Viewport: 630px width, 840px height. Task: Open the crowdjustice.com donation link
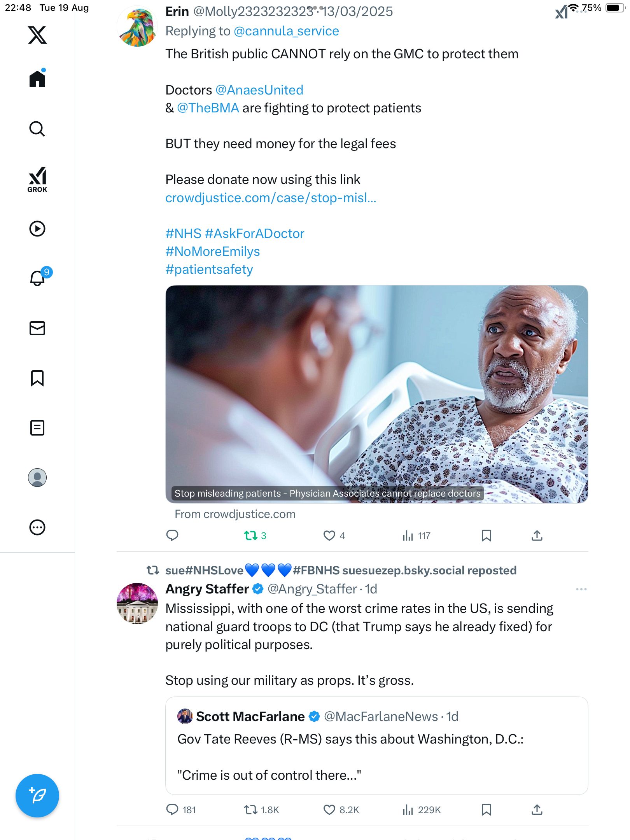click(x=271, y=198)
